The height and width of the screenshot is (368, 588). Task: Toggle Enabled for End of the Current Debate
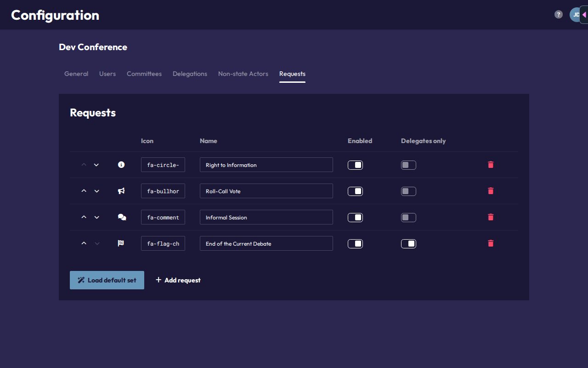(355, 244)
